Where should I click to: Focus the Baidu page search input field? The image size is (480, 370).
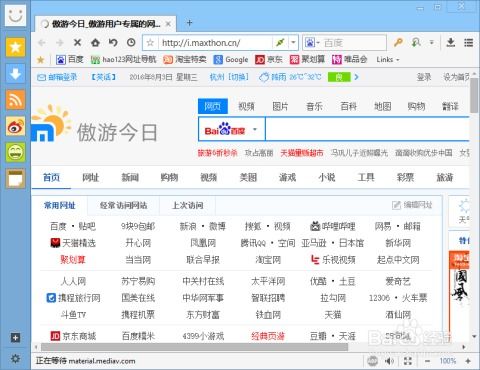click(x=367, y=129)
